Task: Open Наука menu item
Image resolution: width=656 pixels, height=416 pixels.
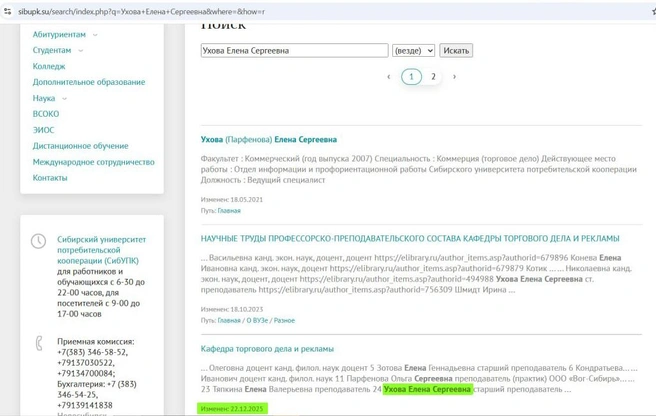Action: (x=44, y=98)
